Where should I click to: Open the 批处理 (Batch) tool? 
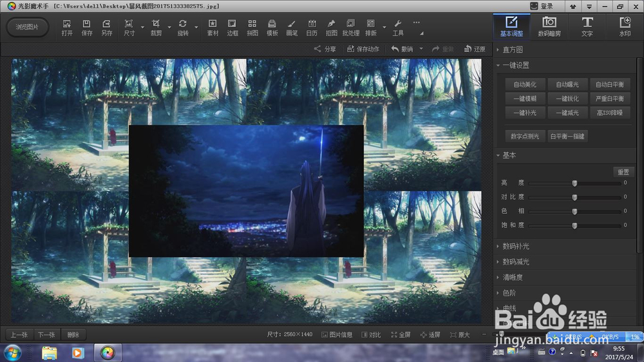click(351, 28)
